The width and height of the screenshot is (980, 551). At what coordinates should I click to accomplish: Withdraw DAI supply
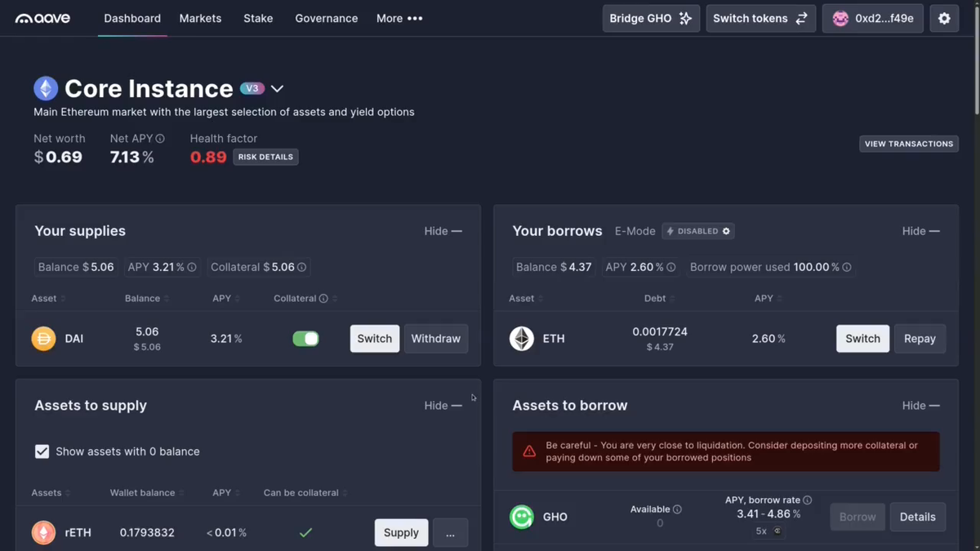(x=436, y=339)
